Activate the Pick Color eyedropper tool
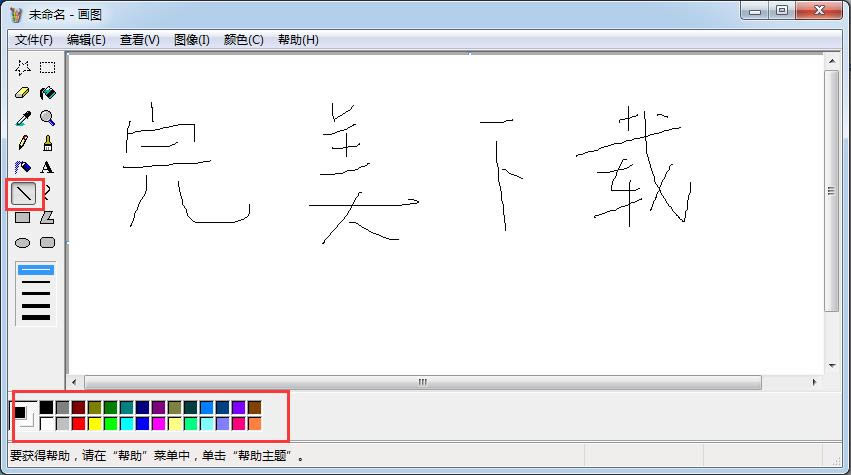The height and width of the screenshot is (475, 851). [23, 118]
